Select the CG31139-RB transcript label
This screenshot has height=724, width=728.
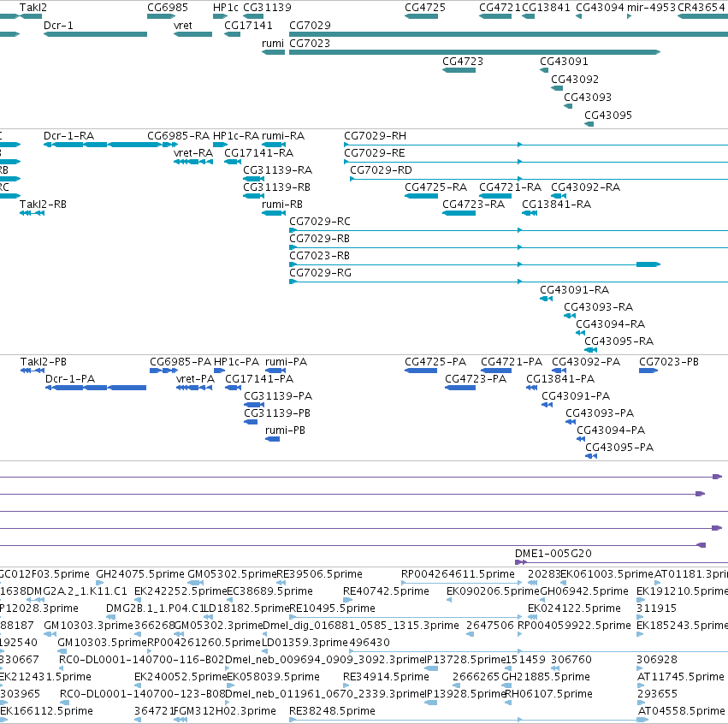tap(276, 187)
